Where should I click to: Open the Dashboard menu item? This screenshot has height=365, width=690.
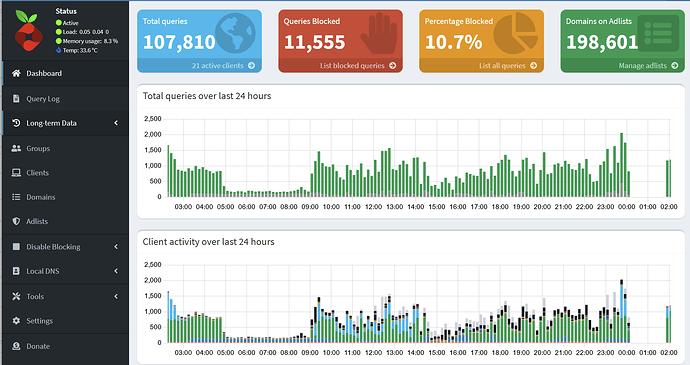coord(66,73)
